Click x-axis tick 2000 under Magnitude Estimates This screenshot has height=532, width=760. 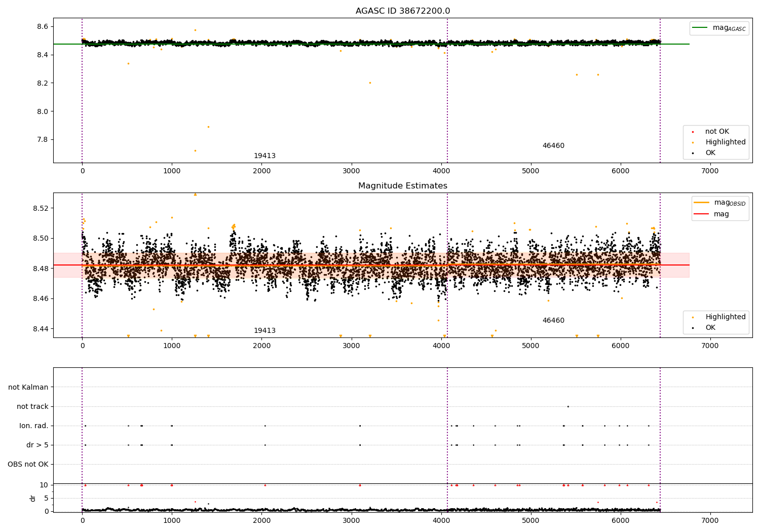pos(262,346)
